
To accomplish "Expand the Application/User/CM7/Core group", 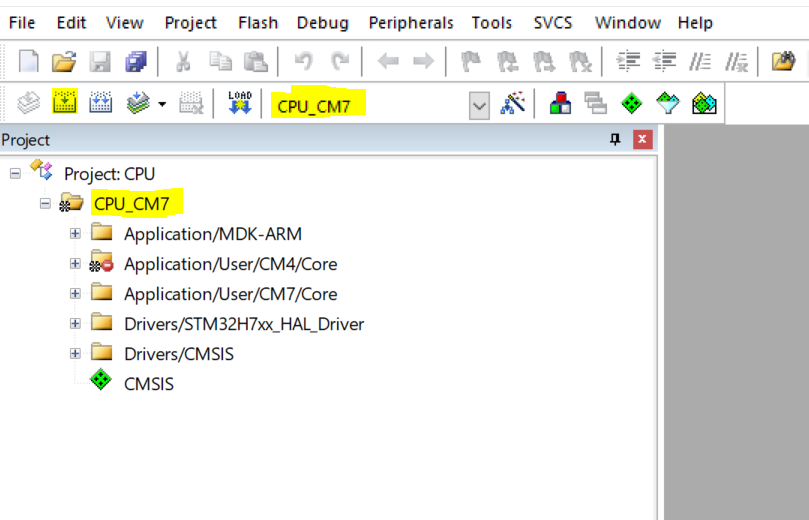I will point(75,293).
